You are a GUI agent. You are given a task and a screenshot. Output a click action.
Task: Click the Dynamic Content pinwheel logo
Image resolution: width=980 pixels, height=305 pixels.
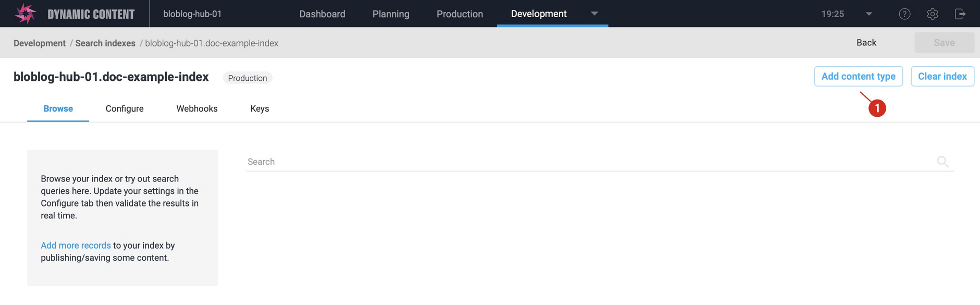26,14
